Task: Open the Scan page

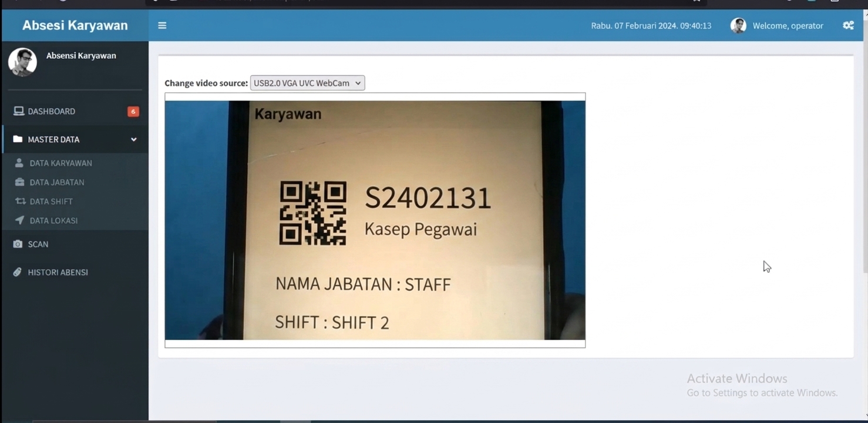Action: 75,244
